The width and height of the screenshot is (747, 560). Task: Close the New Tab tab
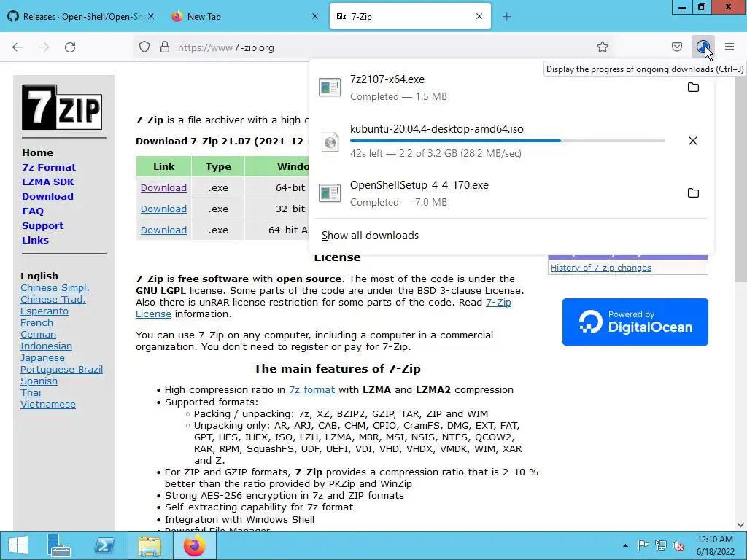(315, 16)
